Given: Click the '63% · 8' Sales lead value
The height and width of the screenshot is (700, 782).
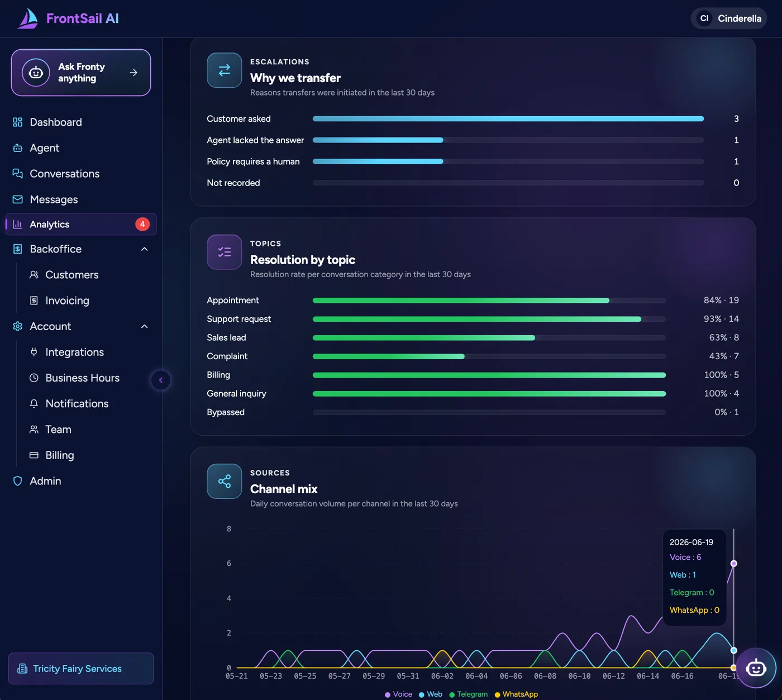Looking at the screenshot, I should pyautogui.click(x=724, y=337).
